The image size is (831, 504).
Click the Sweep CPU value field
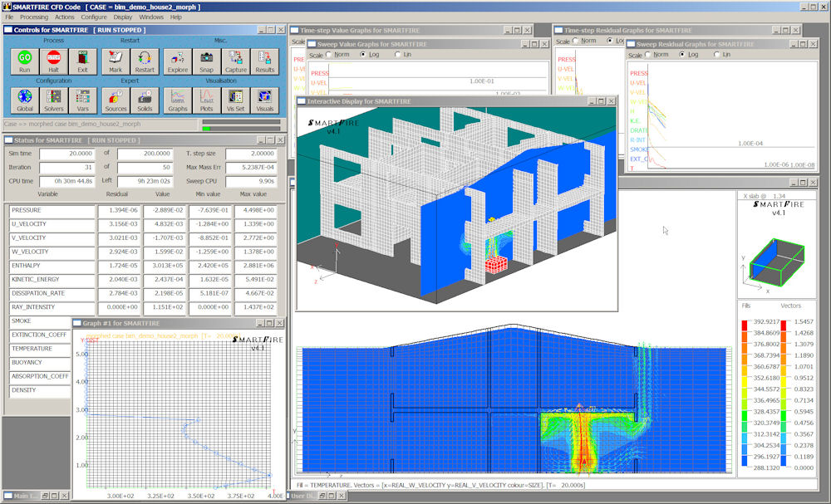click(x=251, y=181)
